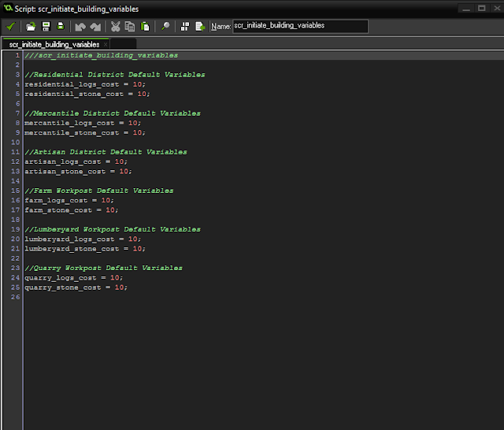Place cursor on artisan_stone_cost line

(x=79, y=172)
